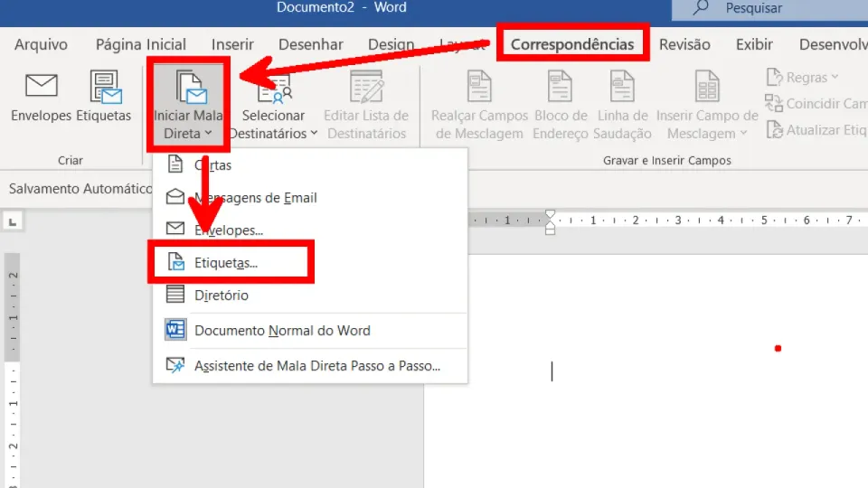The width and height of the screenshot is (868, 488).
Task: Open the Regras dropdown
Action: 803,78
